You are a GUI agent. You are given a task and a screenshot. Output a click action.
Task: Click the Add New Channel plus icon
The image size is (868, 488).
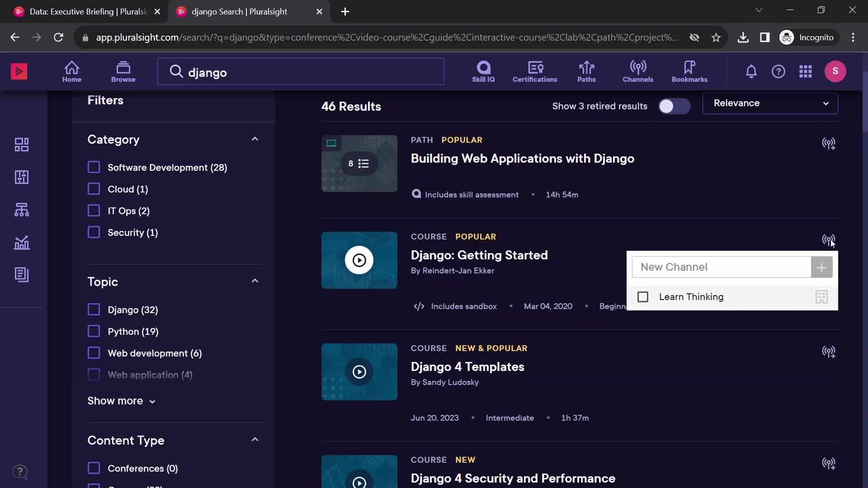(822, 267)
